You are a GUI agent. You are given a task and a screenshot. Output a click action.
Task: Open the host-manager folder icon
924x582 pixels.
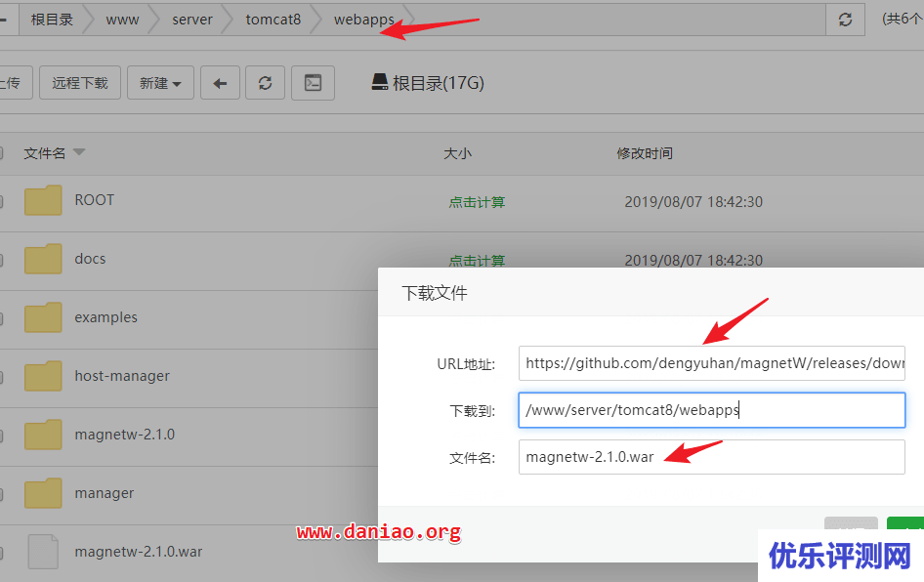click(43, 376)
